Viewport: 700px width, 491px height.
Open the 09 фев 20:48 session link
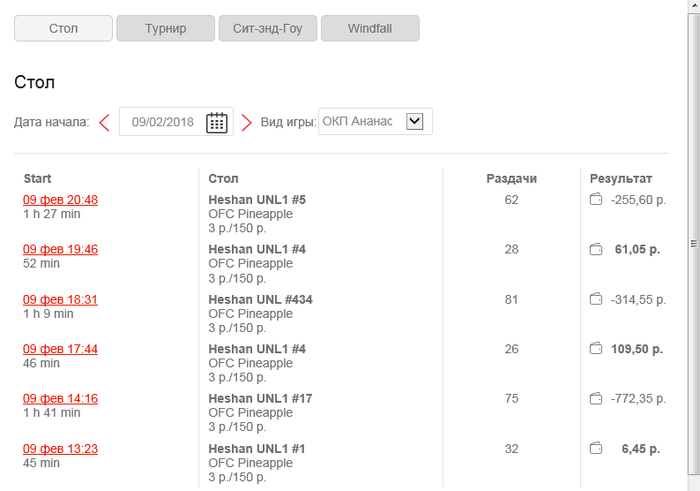[x=60, y=200]
